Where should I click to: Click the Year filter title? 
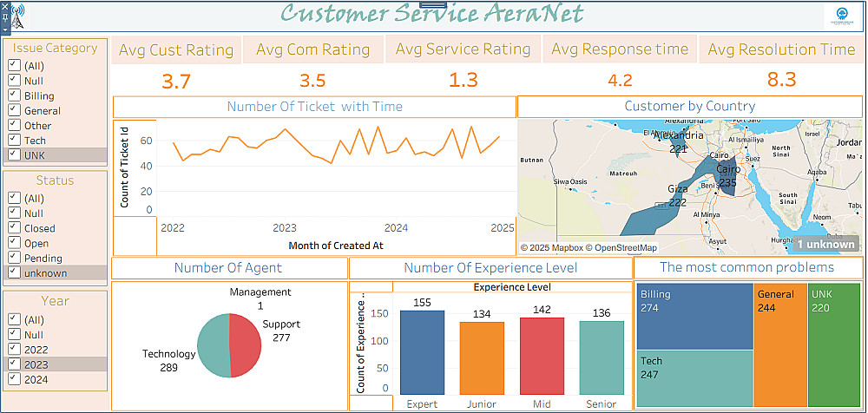(x=55, y=301)
